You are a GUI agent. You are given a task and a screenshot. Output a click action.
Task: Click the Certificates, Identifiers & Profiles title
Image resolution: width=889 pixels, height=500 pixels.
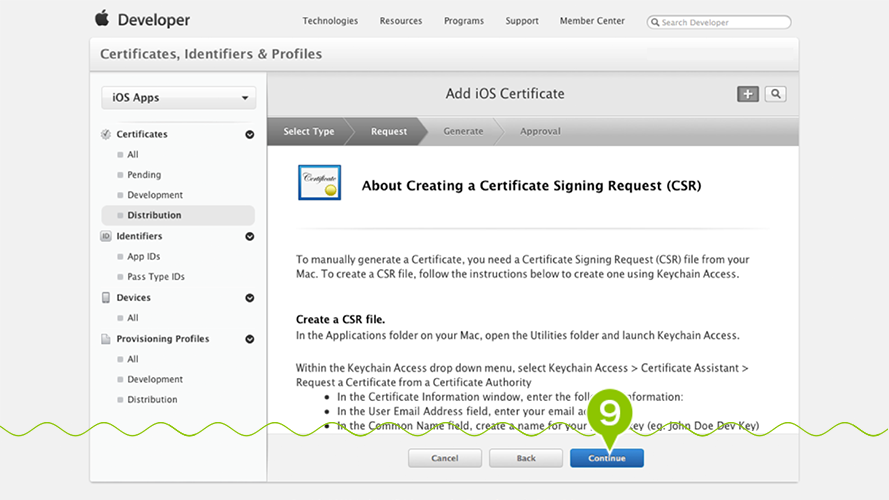pyautogui.click(x=211, y=54)
